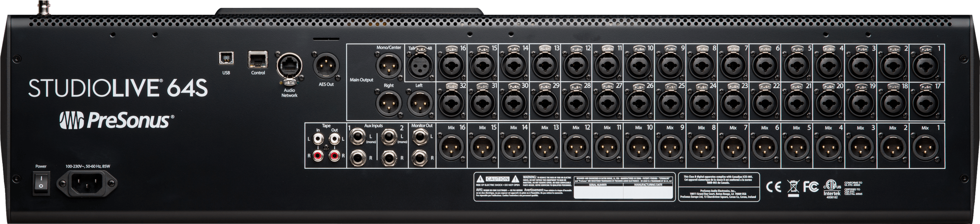Click input 20 combo jack

[x=829, y=104]
